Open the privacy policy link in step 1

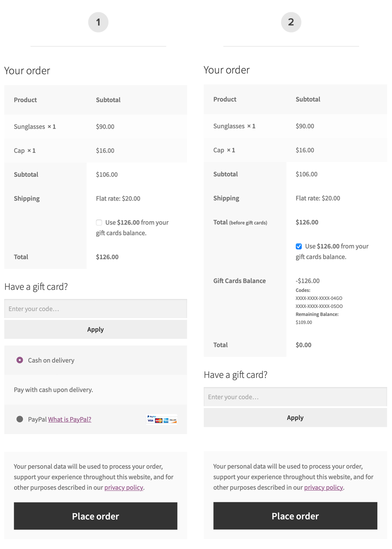point(124,487)
